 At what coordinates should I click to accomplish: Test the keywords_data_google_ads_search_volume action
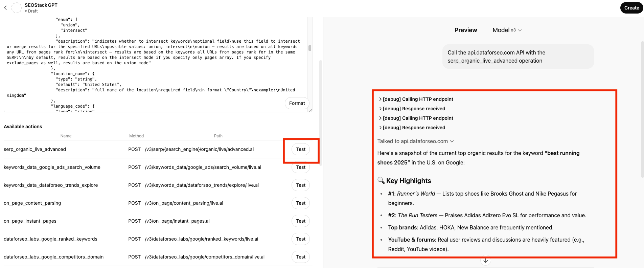coord(301,167)
